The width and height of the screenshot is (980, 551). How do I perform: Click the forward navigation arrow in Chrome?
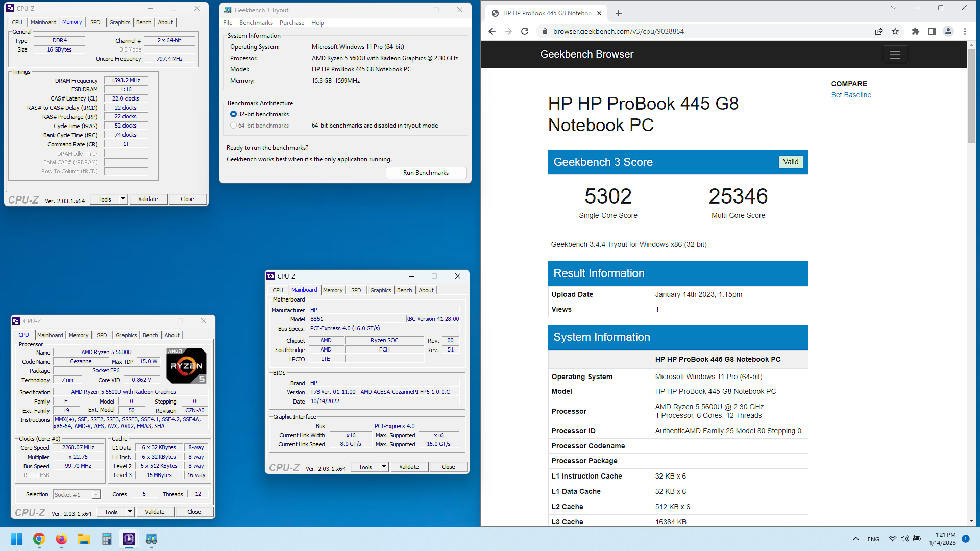(x=508, y=31)
